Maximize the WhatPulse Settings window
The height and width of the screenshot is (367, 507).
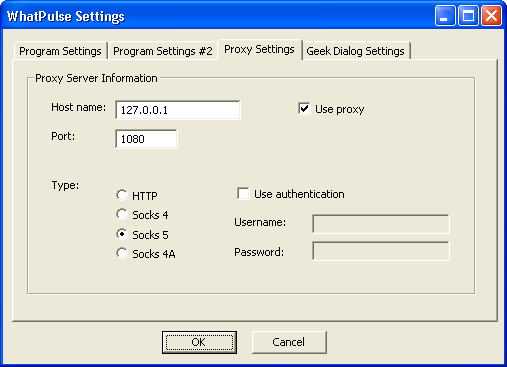pyautogui.click(x=468, y=16)
